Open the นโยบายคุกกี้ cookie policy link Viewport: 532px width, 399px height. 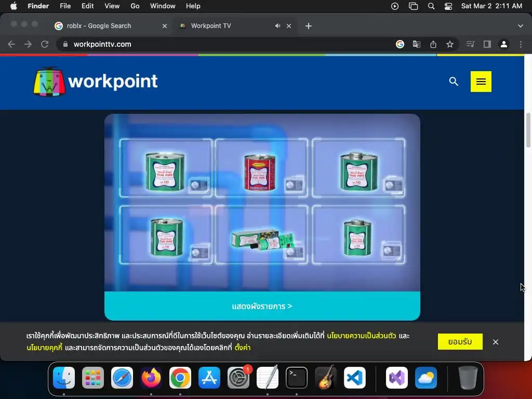coord(45,348)
